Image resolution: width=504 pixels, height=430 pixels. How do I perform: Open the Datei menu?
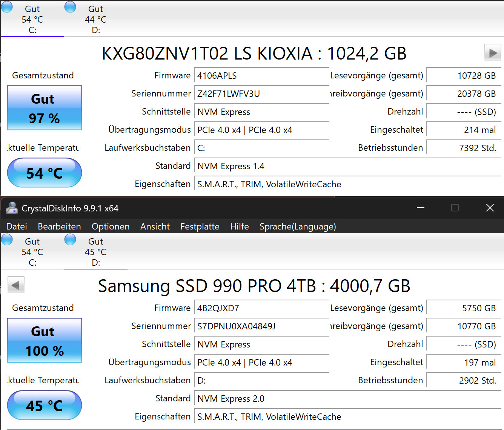point(17,226)
